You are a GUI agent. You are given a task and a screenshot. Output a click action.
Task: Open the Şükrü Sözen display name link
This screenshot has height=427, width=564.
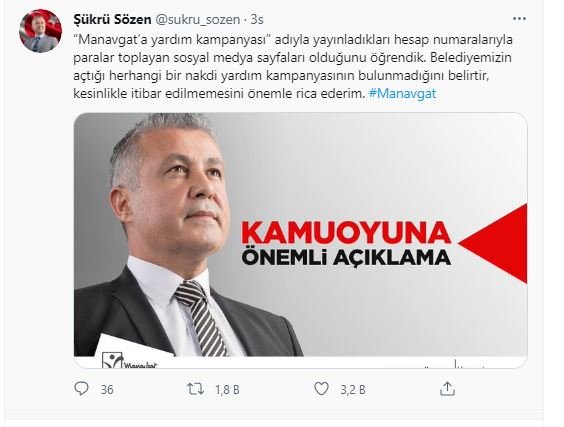click(x=112, y=19)
